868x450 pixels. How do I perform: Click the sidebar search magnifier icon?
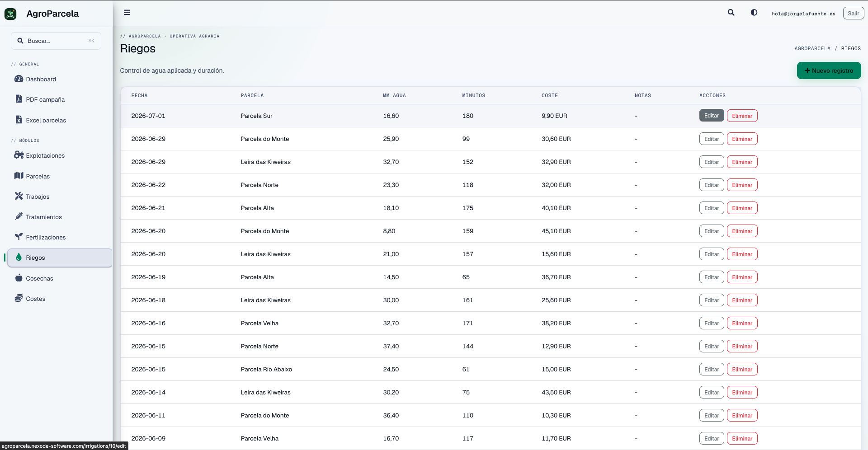click(20, 41)
